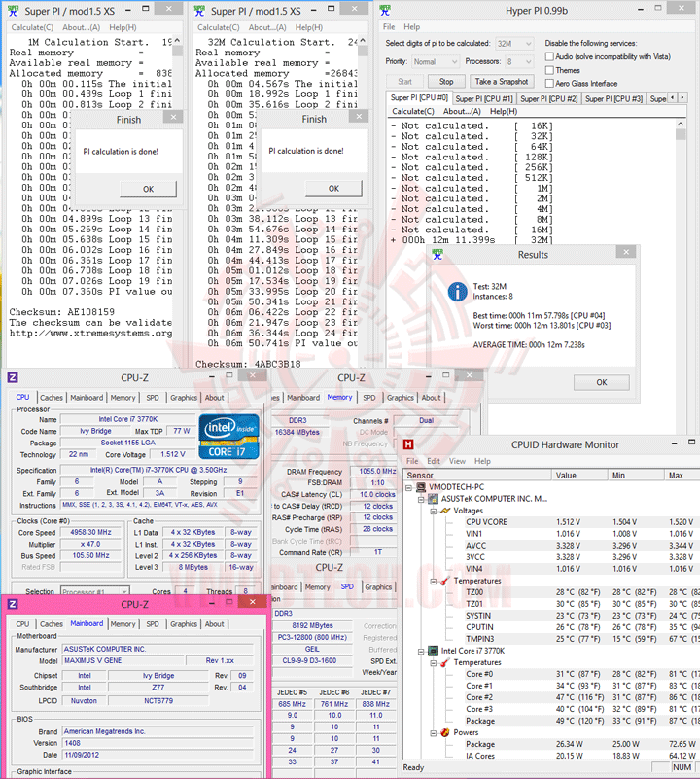This screenshot has height=779, width=700.
Task: Click the info icon in Results dialog
Action: pyautogui.click(x=458, y=292)
